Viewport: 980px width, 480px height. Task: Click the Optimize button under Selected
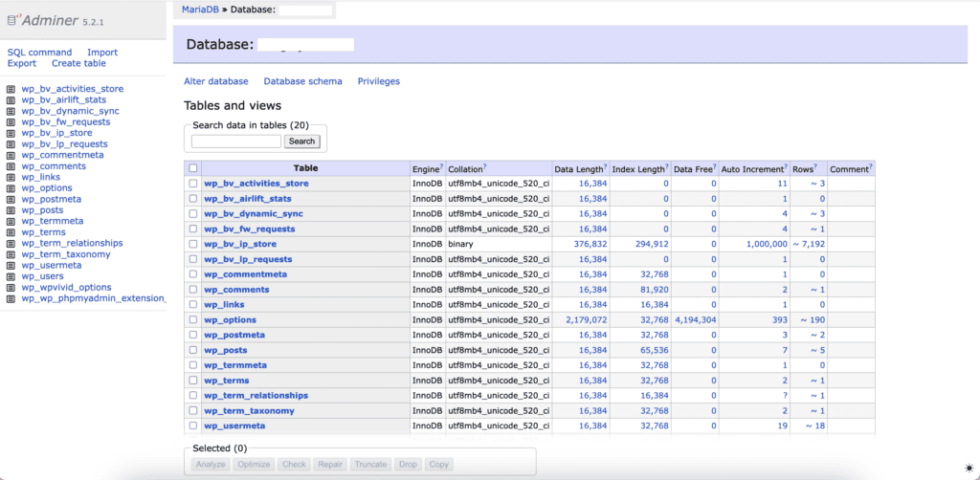click(255, 465)
